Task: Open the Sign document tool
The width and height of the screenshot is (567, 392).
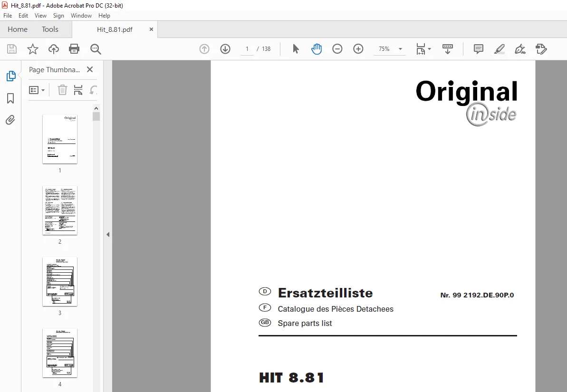Action: pos(520,49)
